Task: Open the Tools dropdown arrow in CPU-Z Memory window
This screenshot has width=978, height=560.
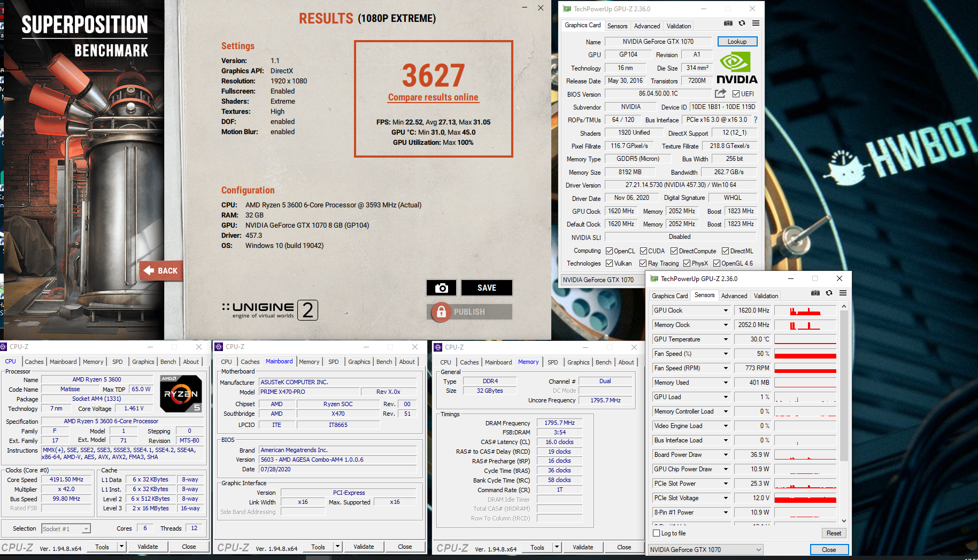Action: click(557, 547)
